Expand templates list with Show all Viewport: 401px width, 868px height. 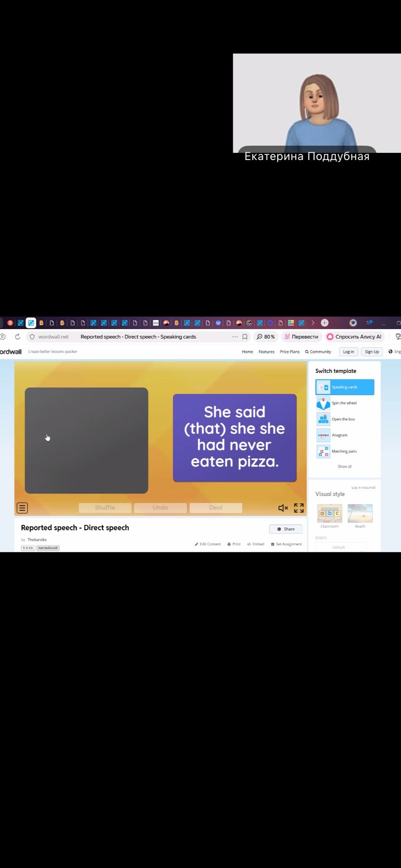click(344, 467)
